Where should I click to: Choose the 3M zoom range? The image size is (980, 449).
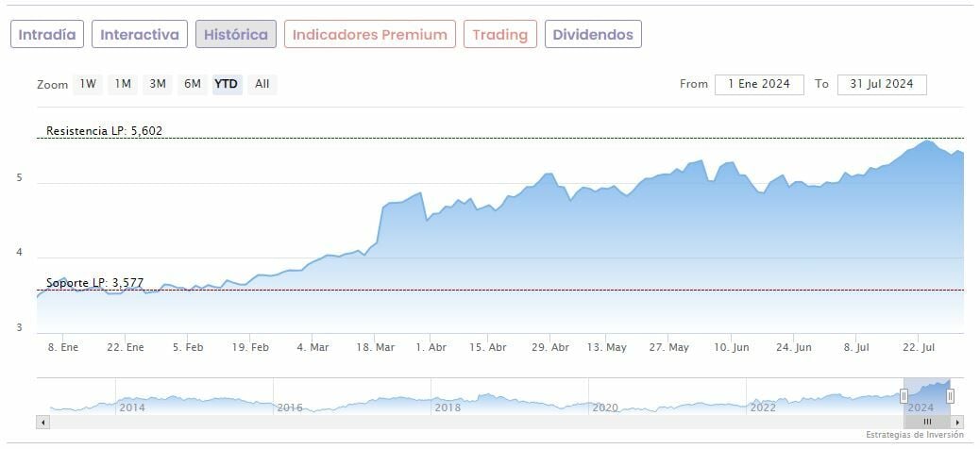[158, 84]
